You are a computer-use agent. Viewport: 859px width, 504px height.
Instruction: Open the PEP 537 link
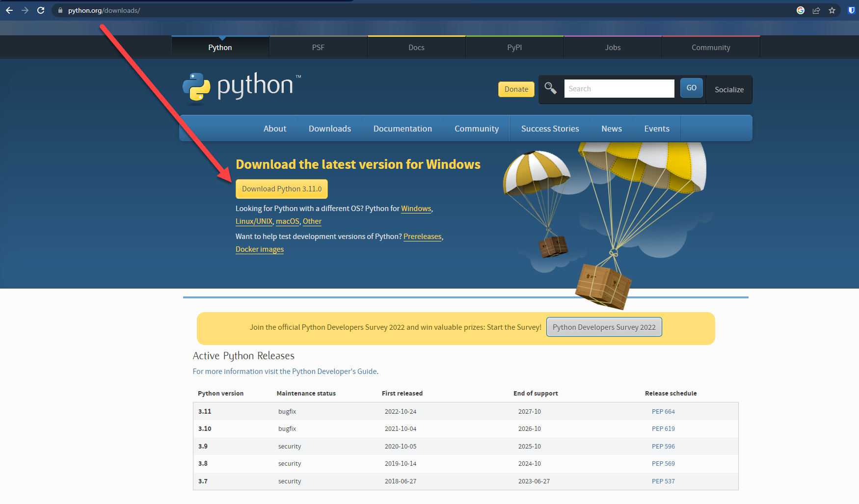[x=663, y=481]
